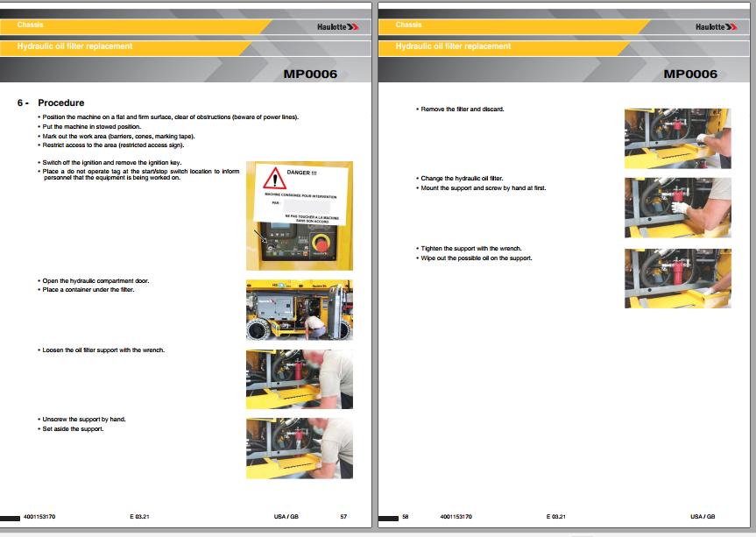This screenshot has width=756, height=537.
Task: Click the photo beside 'Unscrew the support by hand'
Action: (300, 448)
